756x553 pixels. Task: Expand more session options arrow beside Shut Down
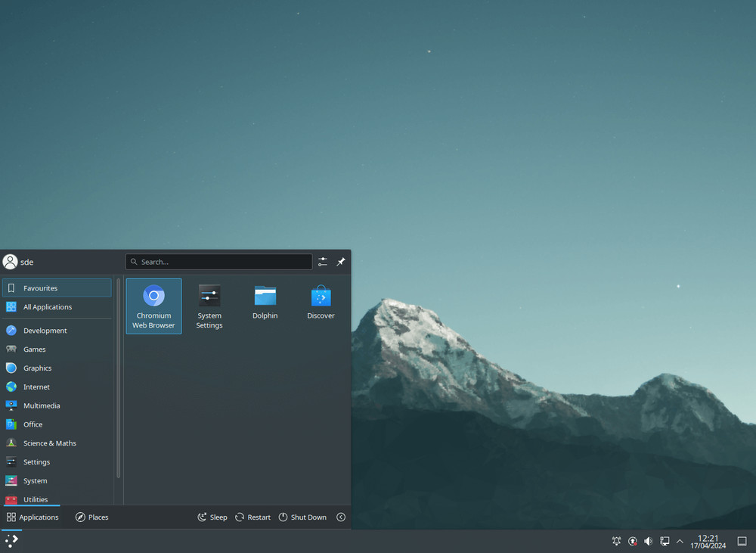coord(341,517)
